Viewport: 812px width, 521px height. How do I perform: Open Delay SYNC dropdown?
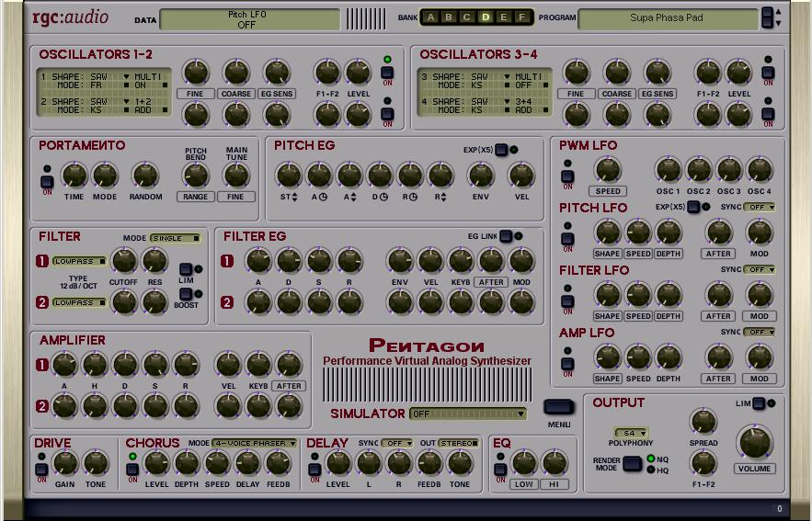(x=397, y=443)
